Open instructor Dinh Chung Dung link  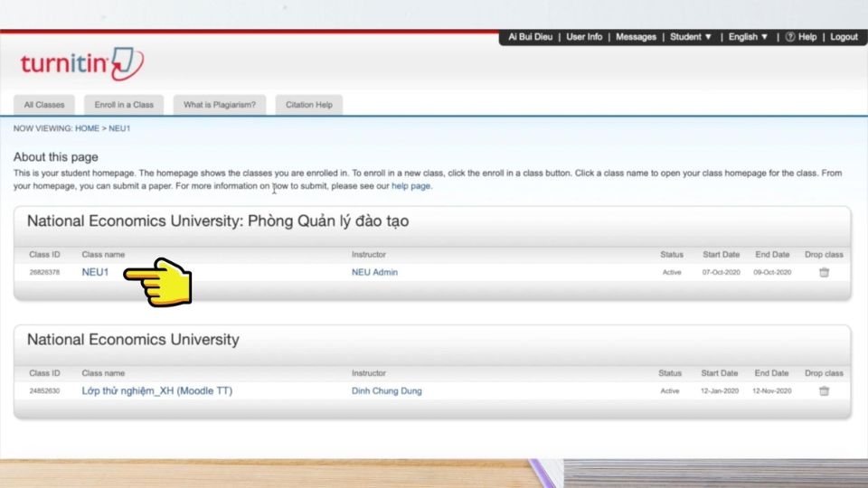pyautogui.click(x=386, y=390)
